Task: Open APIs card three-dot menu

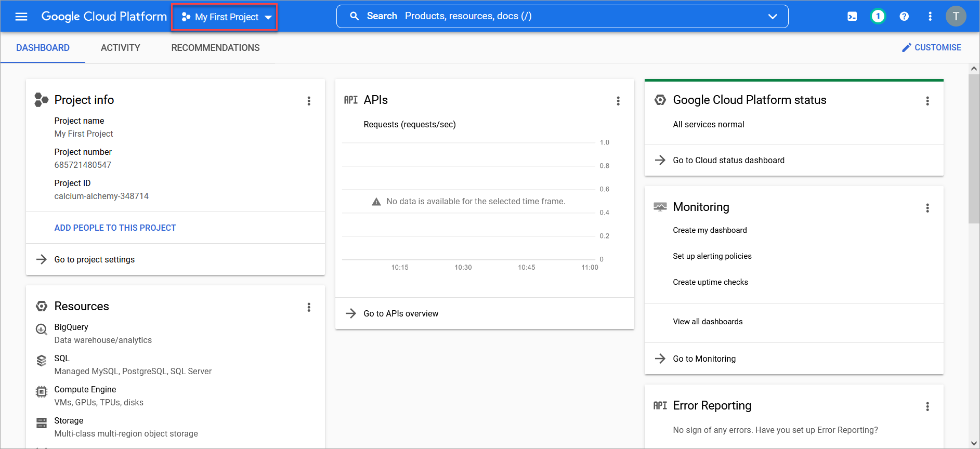Action: [x=618, y=101]
